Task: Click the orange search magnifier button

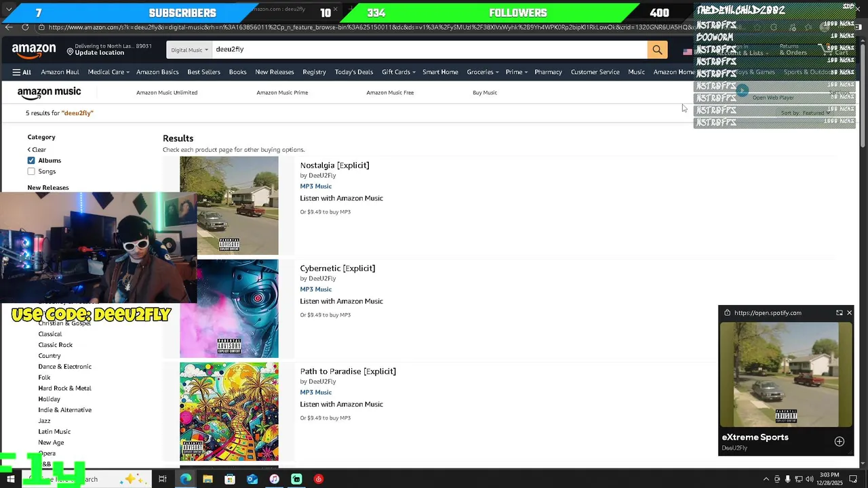Action: click(657, 49)
